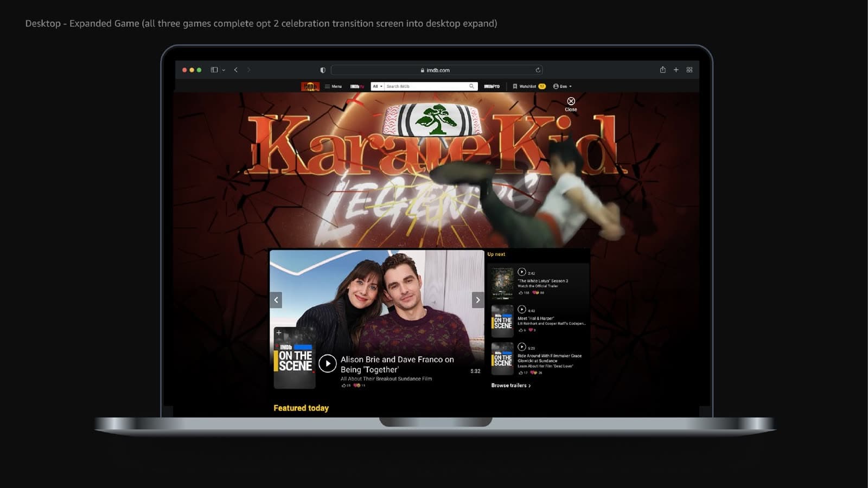The width and height of the screenshot is (868, 488).
Task: Open the Safari share icon
Action: [662, 69]
